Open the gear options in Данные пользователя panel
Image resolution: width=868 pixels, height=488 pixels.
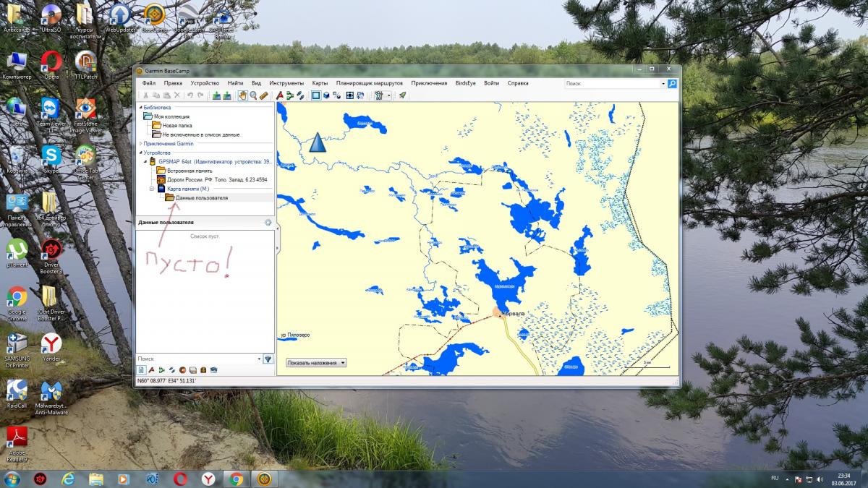(x=268, y=223)
